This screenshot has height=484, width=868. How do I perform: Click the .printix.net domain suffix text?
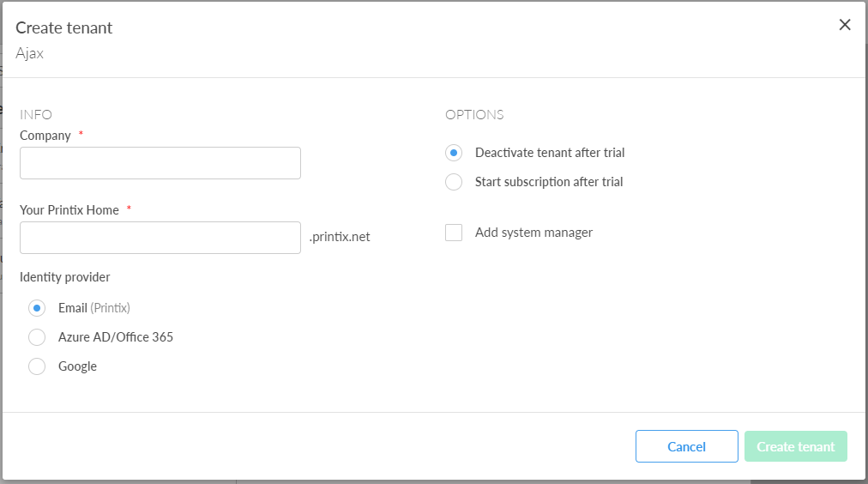click(340, 237)
